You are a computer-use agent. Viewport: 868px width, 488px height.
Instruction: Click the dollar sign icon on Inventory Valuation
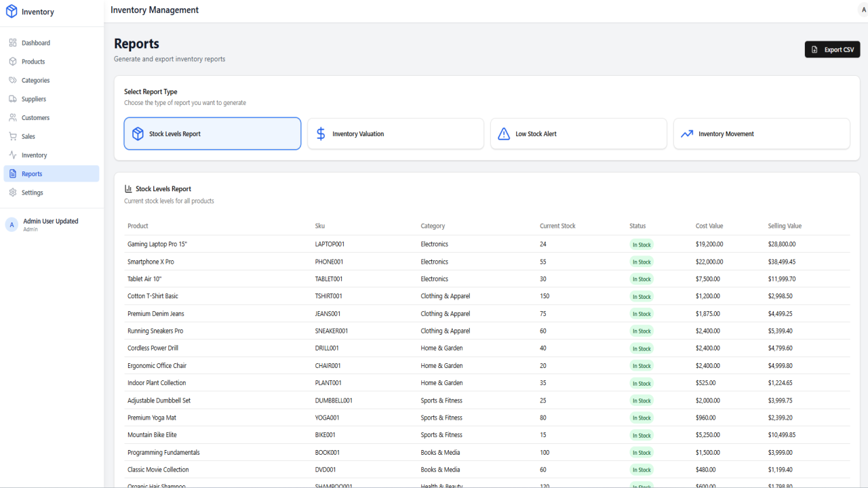tap(321, 134)
